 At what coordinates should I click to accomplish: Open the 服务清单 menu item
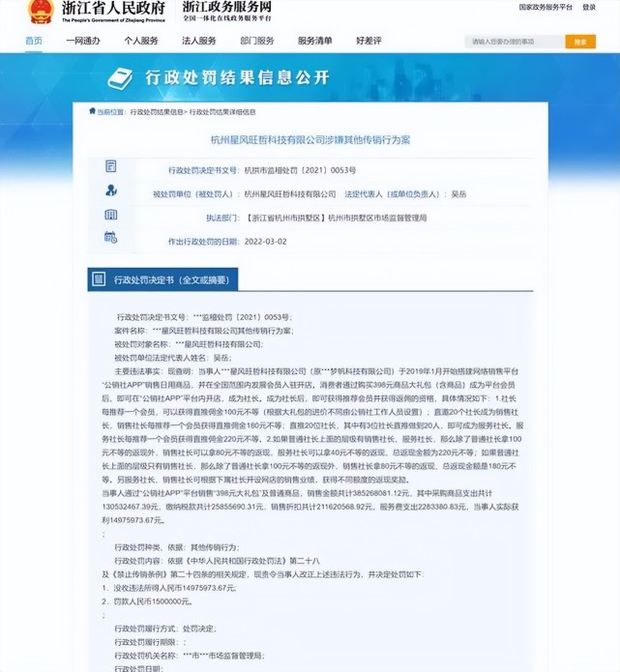314,41
